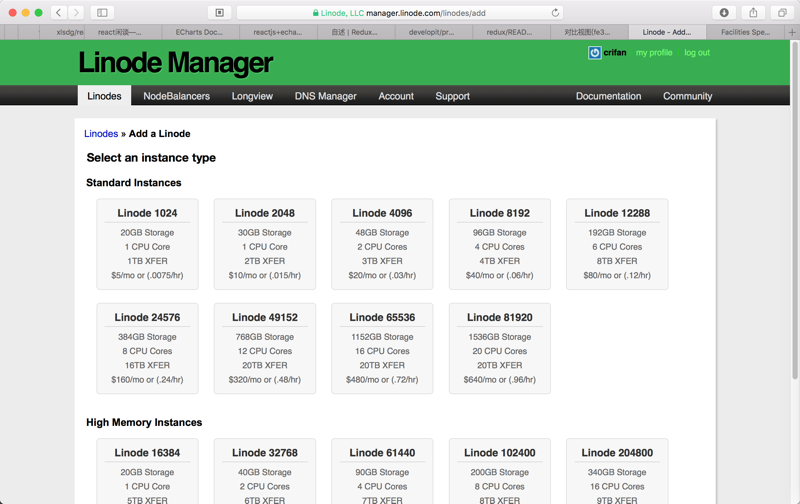
Task: Switch to the ECharts Doc browser tab
Action: point(200,32)
